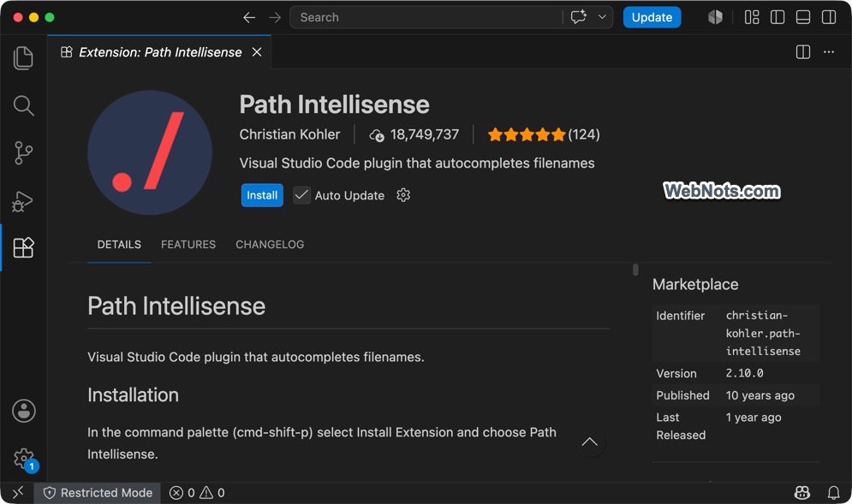Open the Run and Debug view
Screen dimensions: 852x504
pyautogui.click(x=22, y=201)
